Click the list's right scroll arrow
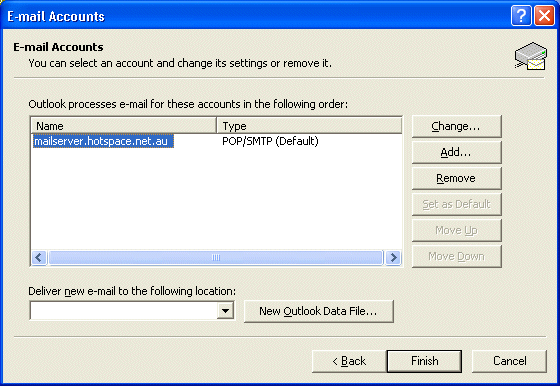The height and width of the screenshot is (386, 560). click(x=394, y=257)
